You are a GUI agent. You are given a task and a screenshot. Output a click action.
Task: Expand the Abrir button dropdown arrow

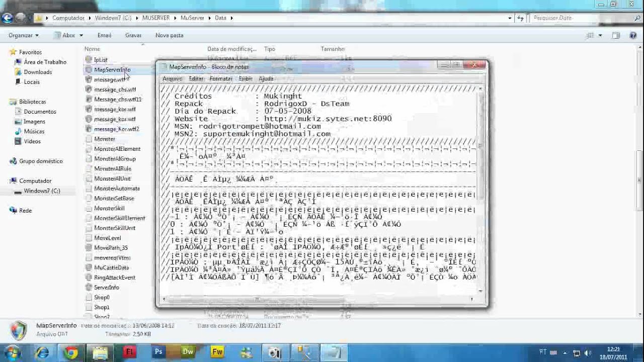point(81,35)
